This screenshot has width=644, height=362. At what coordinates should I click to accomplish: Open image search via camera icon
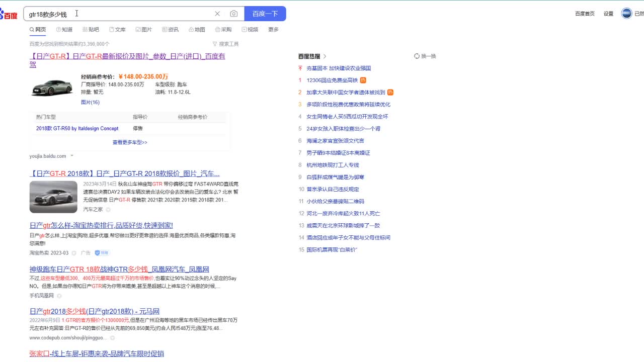click(x=233, y=14)
